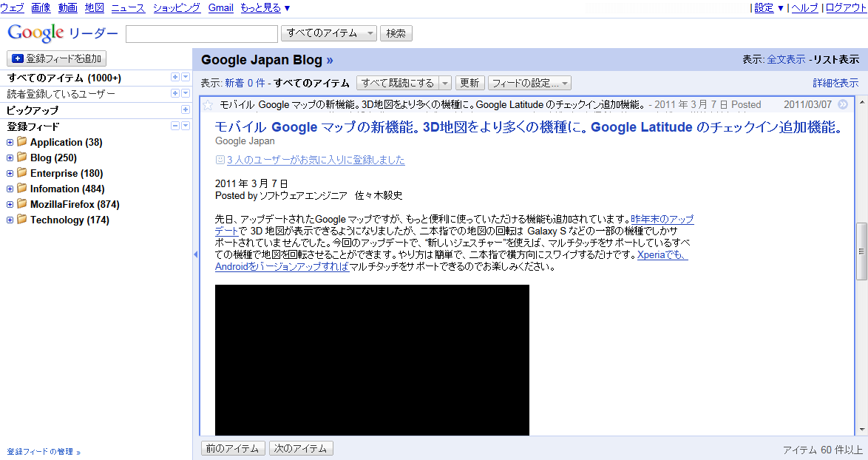Open the 3 人のユーザーがお気に入りに登録しました link

tap(316, 160)
